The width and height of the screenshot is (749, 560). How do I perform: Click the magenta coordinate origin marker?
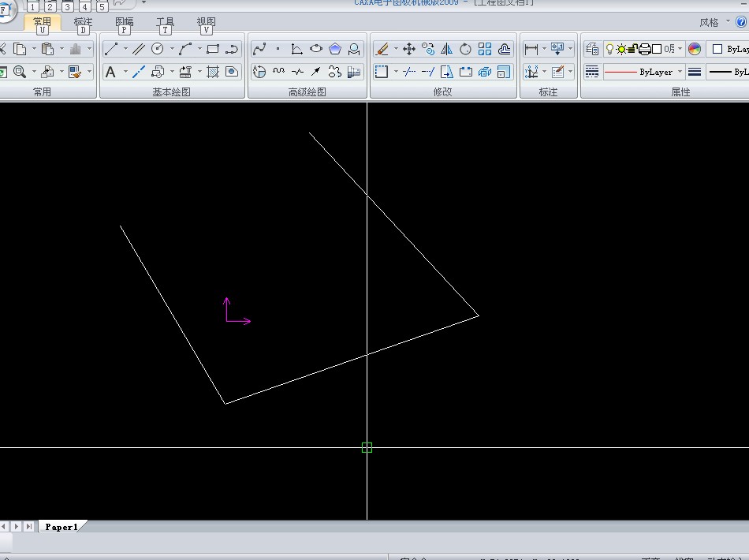point(227,320)
